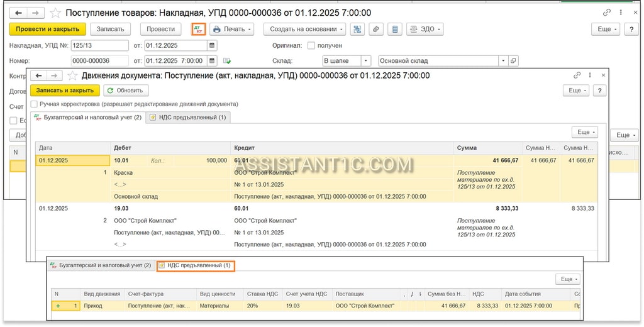Expand Создать на основании menu

pyautogui.click(x=305, y=29)
